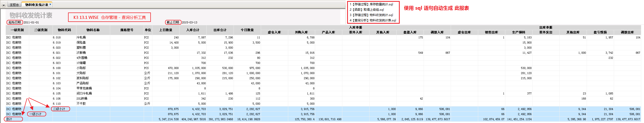Image resolution: width=644 pixels, height=123 pixels.
Task: Click the start date value 2011-01-01
Action: 31,22
